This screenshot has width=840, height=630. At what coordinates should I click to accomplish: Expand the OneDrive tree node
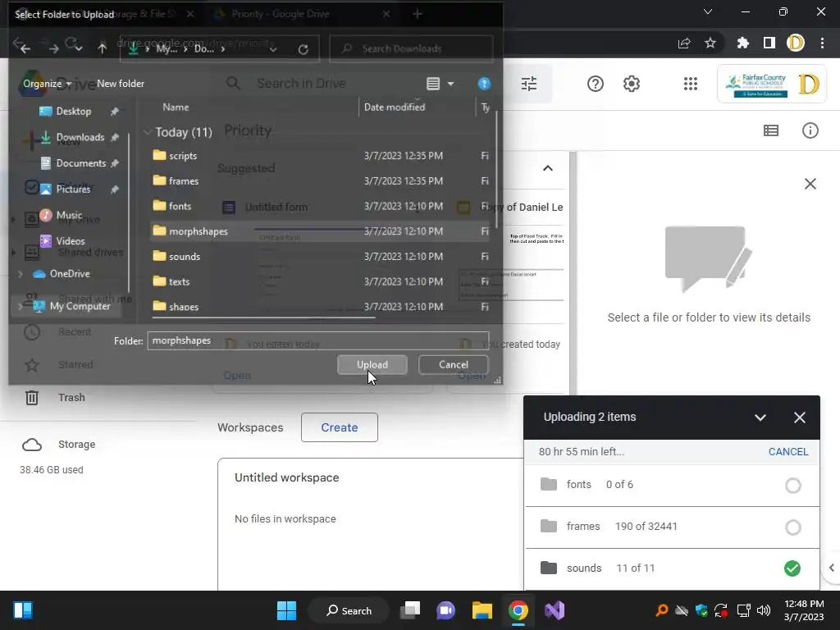tap(21, 274)
